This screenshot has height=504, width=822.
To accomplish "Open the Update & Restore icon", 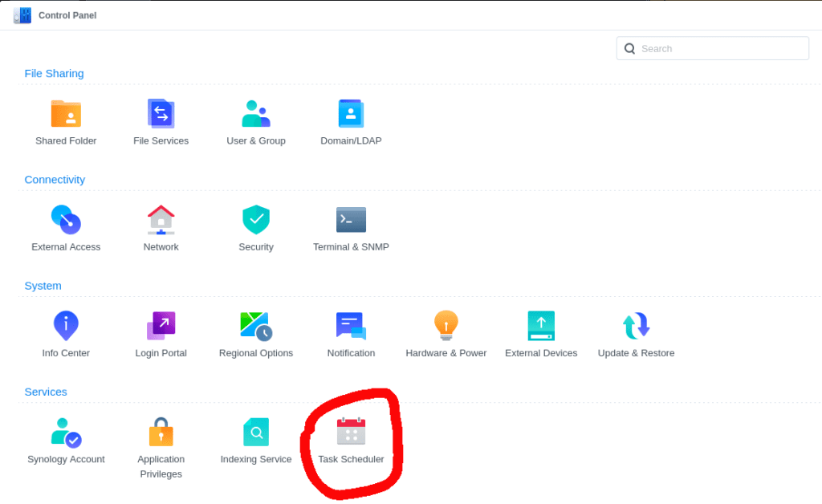I will [636, 326].
